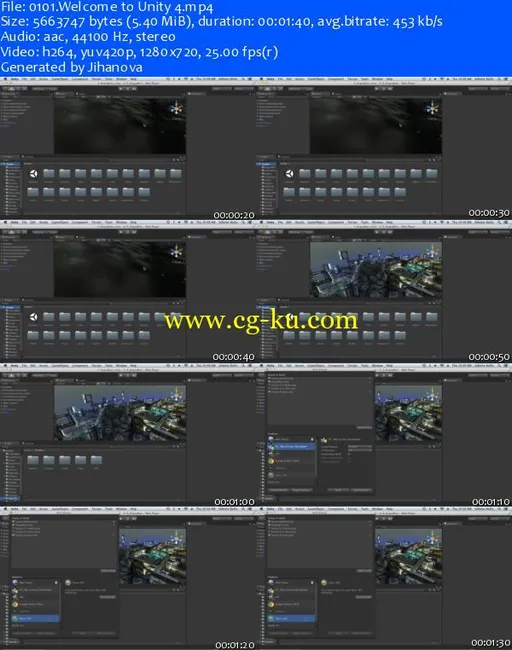The image size is (512, 650).
Task: Click Build And Run in the 00:01:10 Build Settings
Action: point(361,490)
